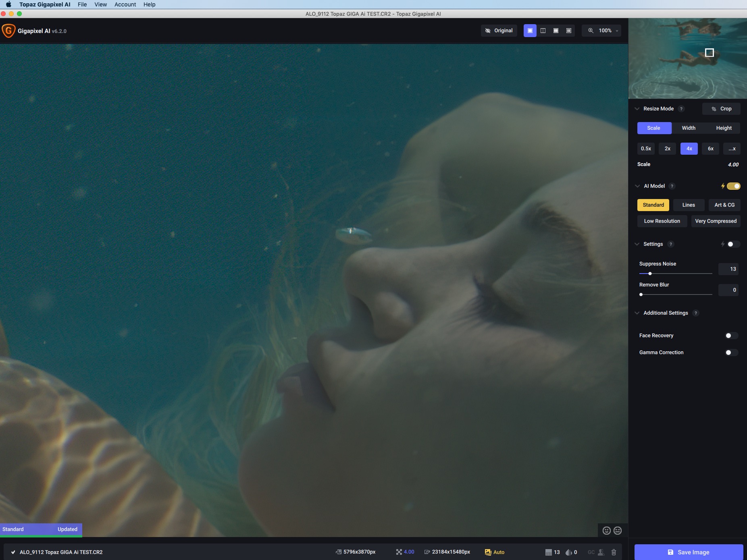Switch to side-by-side view layout
The image size is (747, 560).
tap(556, 31)
